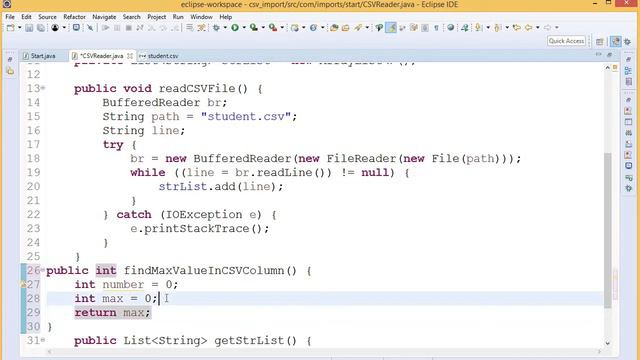Minimize the editor area
Screen dimensions: 640x360
598,55
